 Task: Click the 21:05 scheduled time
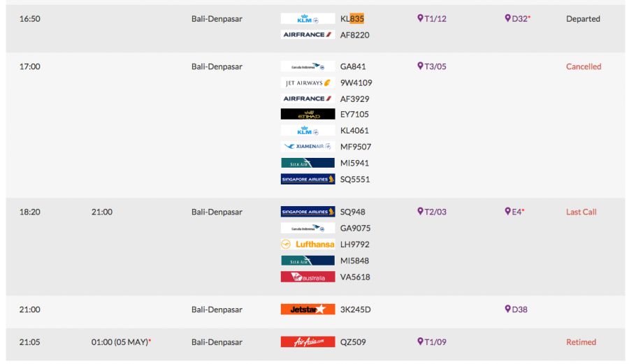point(29,342)
